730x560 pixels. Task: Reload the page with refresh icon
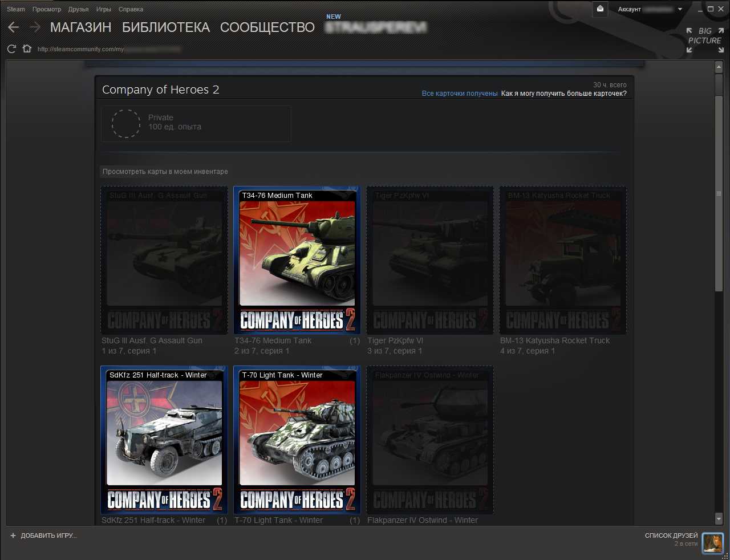(11, 49)
